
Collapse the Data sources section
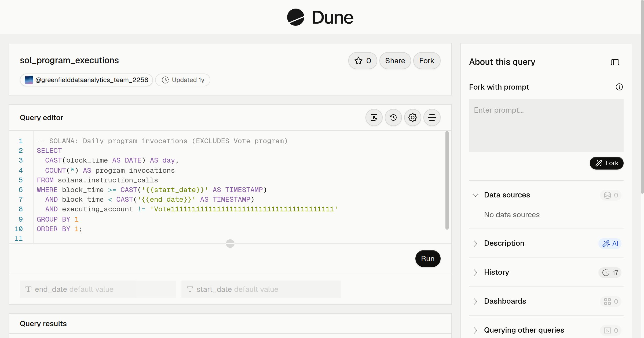(475, 195)
